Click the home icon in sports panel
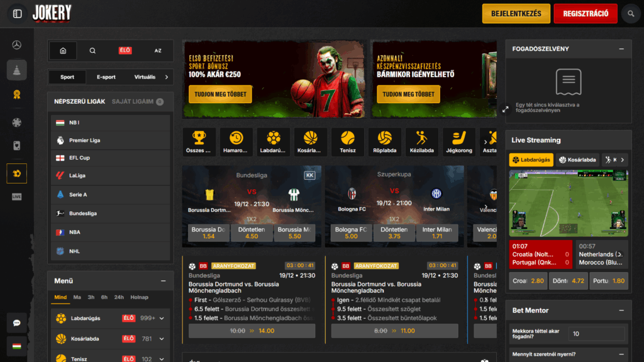 coord(63,50)
